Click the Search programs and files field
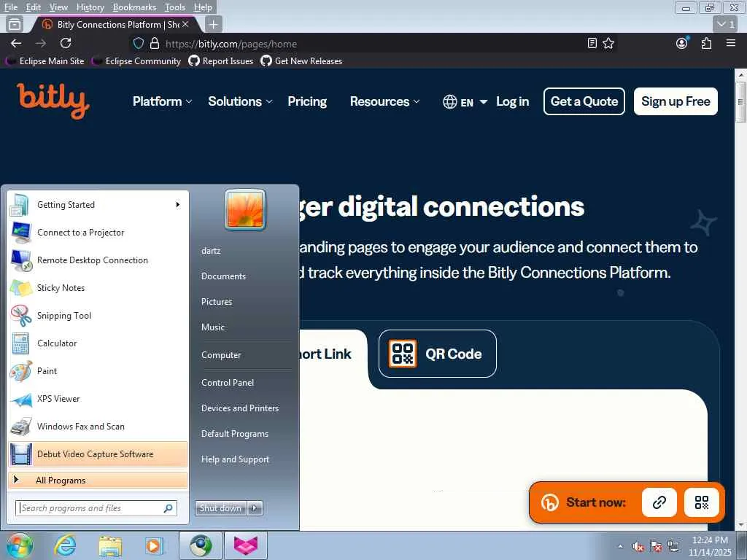Image resolution: width=747 pixels, height=560 pixels. [96, 508]
